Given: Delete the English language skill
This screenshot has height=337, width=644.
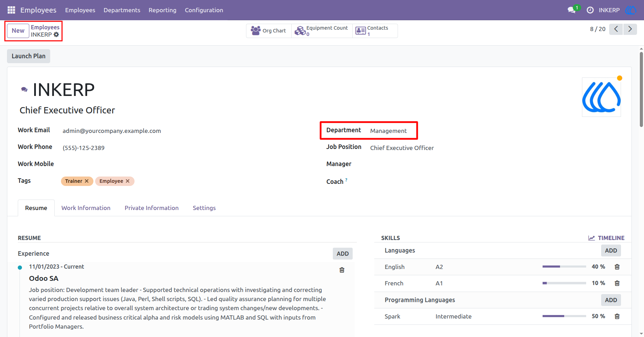Looking at the screenshot, I should tap(617, 267).
